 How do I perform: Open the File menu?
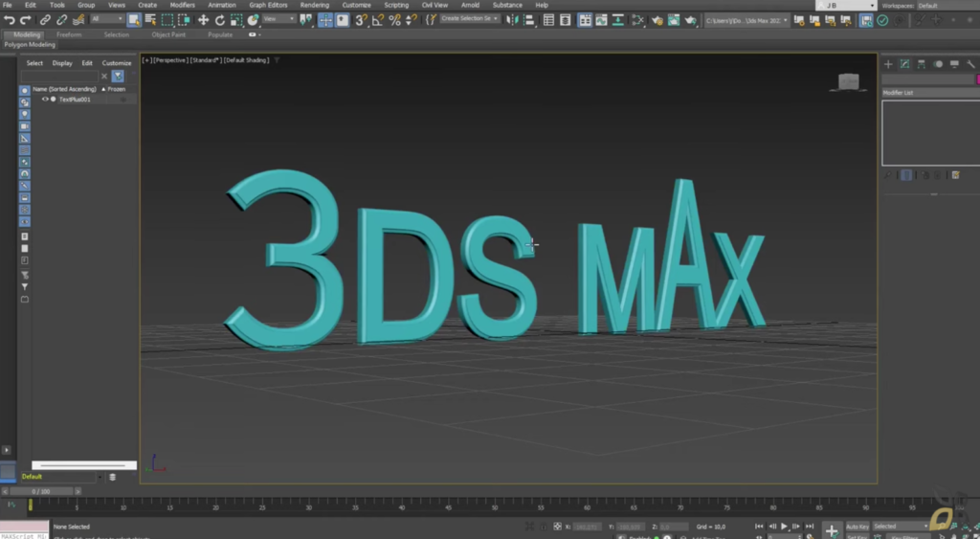(8, 5)
